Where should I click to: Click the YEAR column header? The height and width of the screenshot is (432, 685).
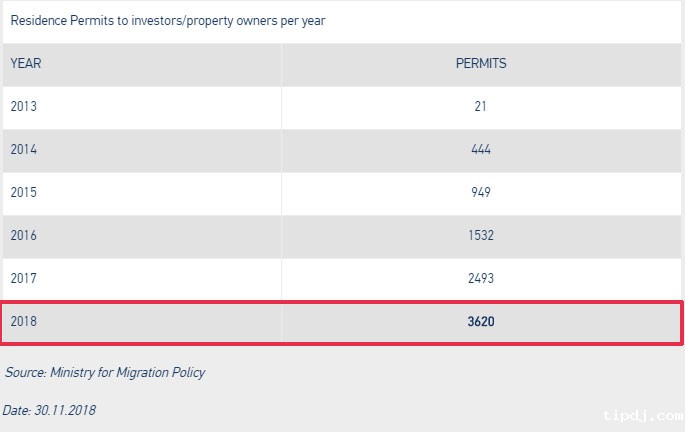click(x=25, y=64)
